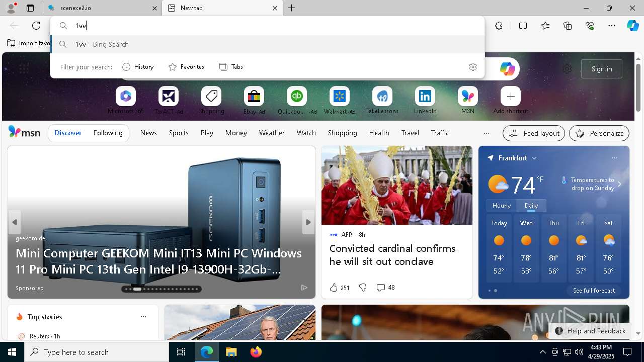This screenshot has height=362, width=644.
Task: Open the Walmart shortcut tile
Action: [340, 96]
